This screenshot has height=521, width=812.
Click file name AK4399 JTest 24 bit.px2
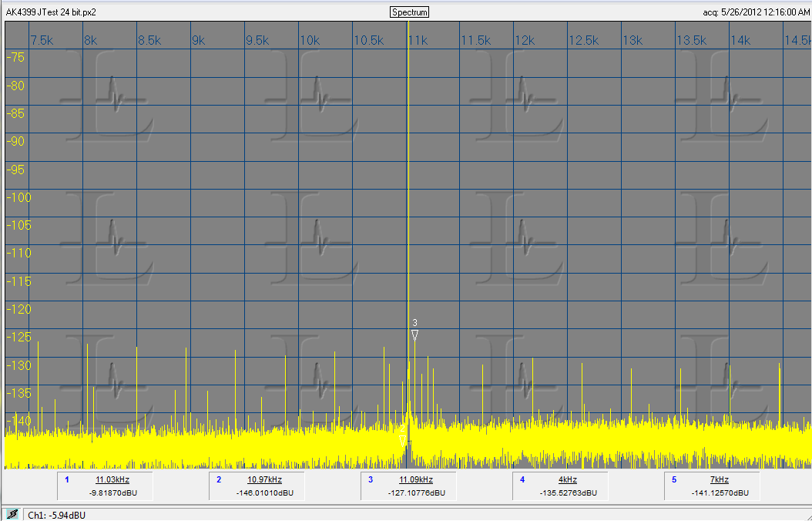tap(51, 12)
